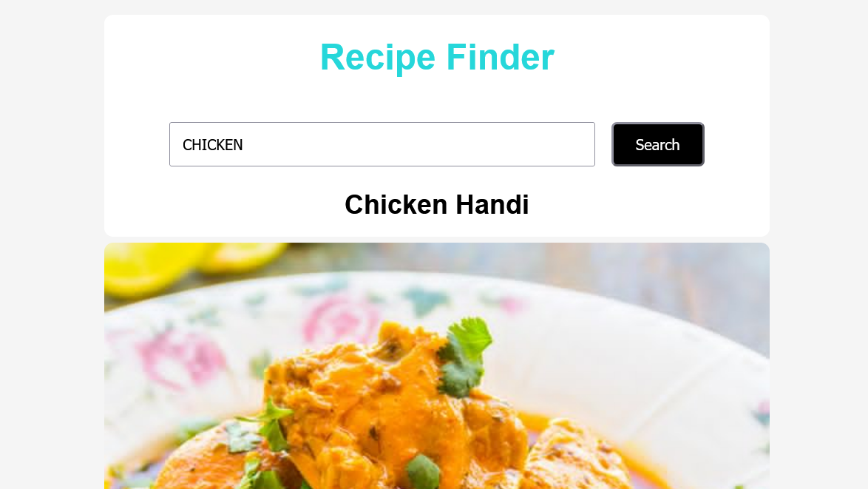Click the word "Finder" in the title
Image resolution: width=868 pixels, height=489 pixels.
[501, 57]
